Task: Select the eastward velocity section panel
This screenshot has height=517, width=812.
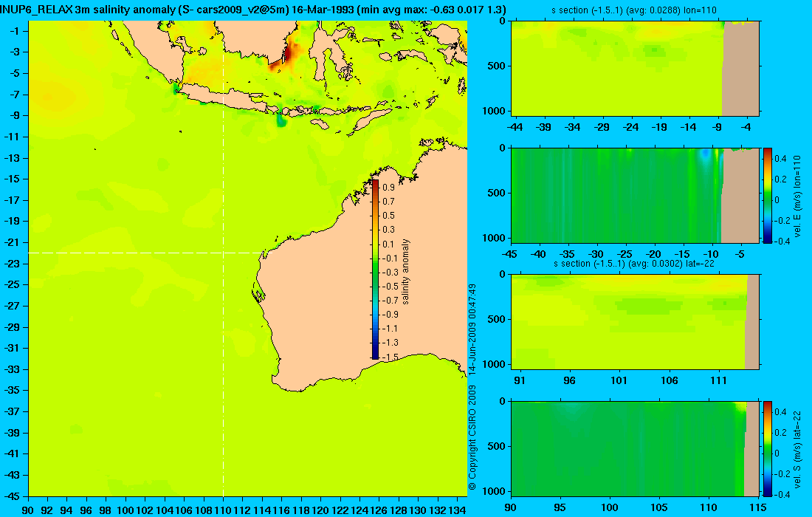Action: pos(636,195)
